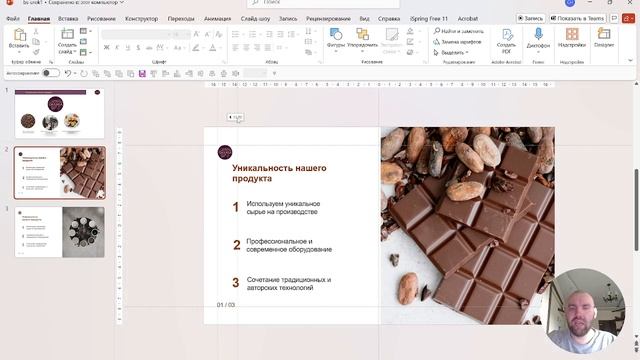Click the Создать PDF icon

507,35
